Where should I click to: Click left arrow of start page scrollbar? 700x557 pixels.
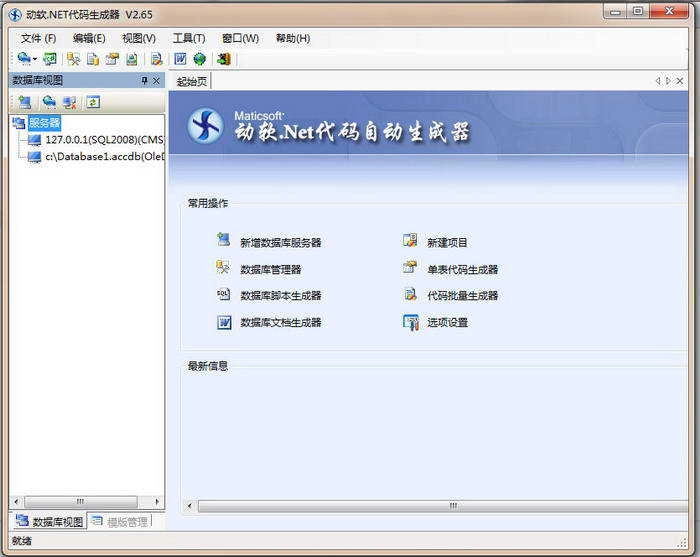click(190, 506)
